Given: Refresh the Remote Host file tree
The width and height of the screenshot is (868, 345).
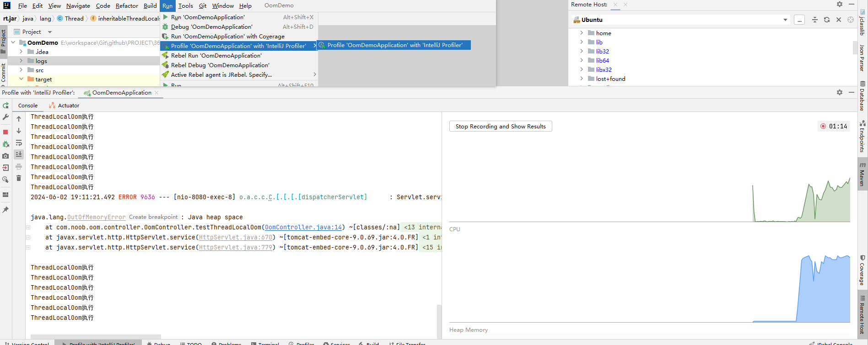Looking at the screenshot, I should [827, 20].
